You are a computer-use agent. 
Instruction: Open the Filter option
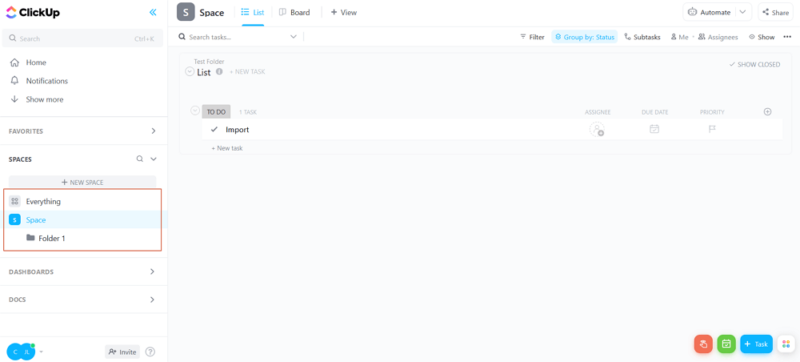[532, 37]
